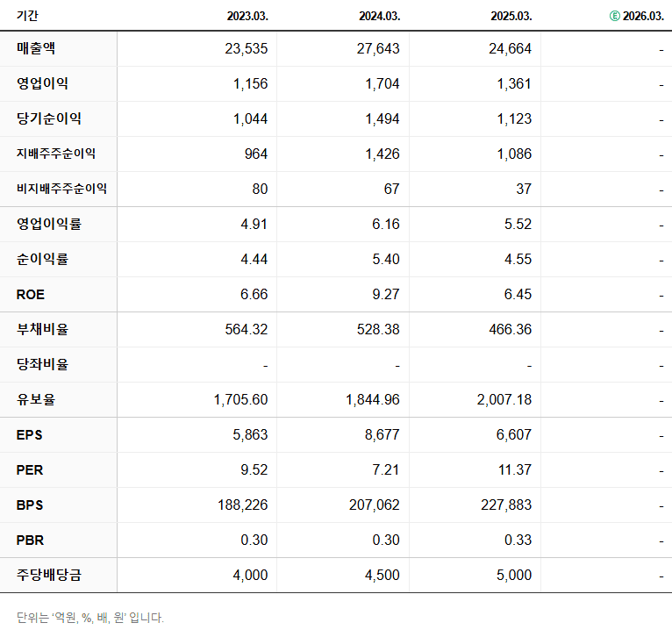Click the 유보율 row label

coord(36,399)
